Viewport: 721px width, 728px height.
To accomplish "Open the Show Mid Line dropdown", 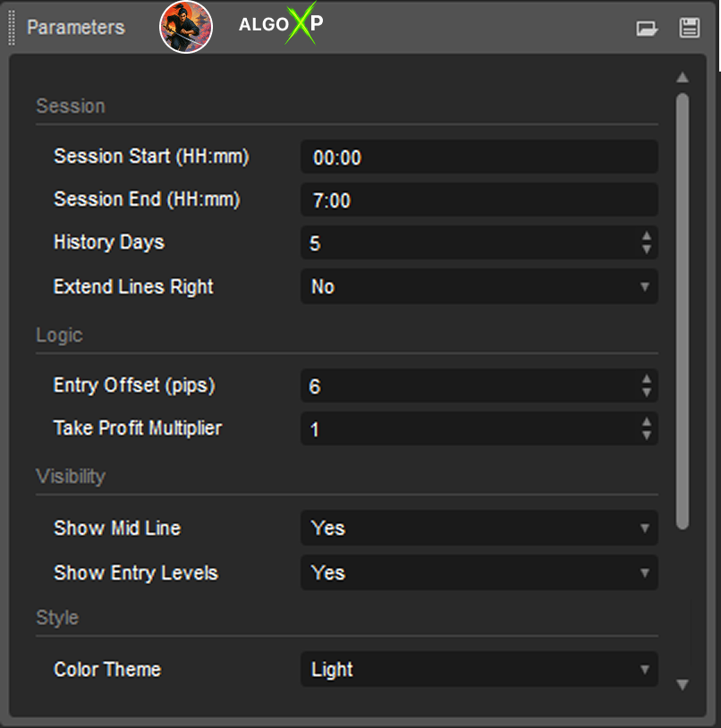I will point(479,529).
